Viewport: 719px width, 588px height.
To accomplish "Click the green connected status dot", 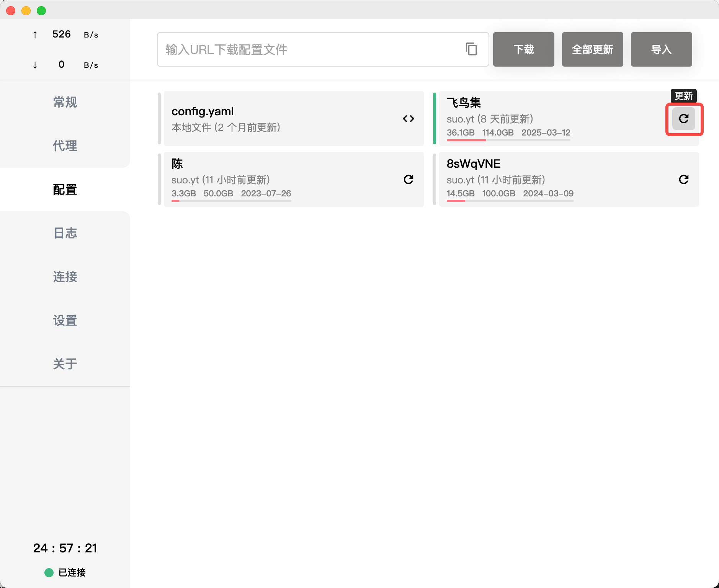I will pos(49,572).
